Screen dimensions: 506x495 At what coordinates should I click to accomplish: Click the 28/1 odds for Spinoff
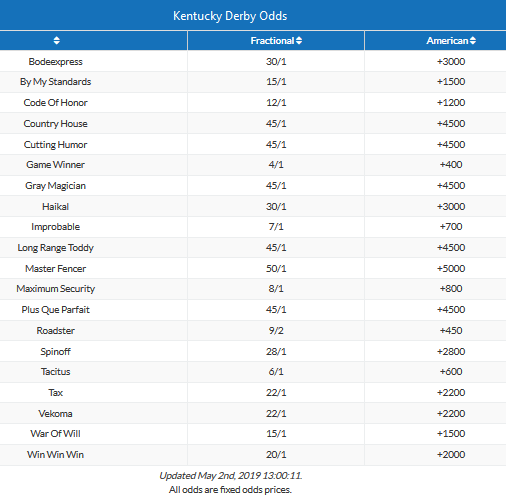pyautogui.click(x=276, y=352)
